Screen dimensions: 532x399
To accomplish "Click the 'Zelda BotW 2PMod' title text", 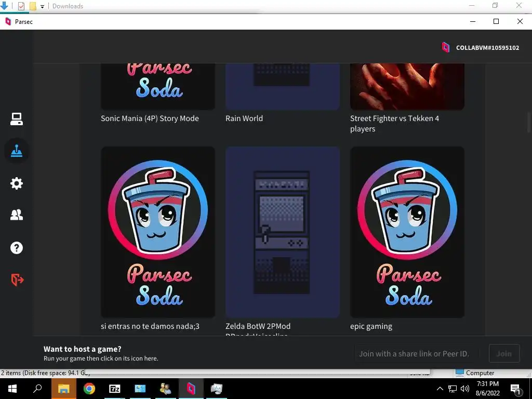I will pos(258,326).
